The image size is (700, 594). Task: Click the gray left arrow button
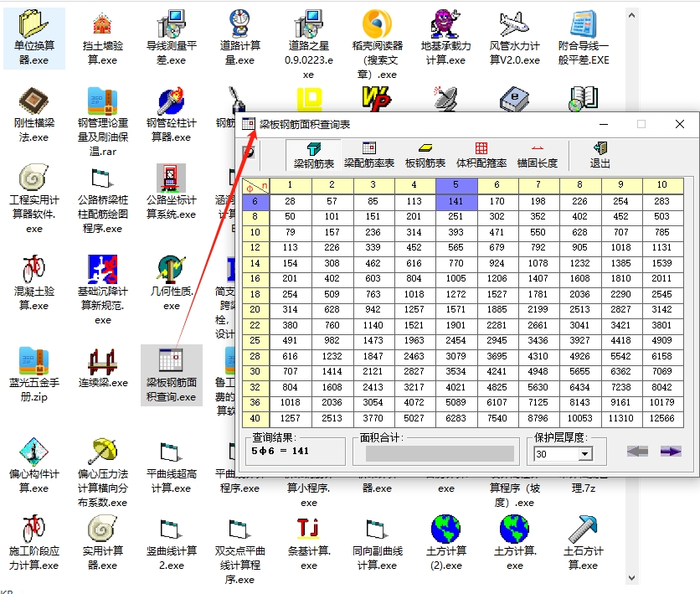[x=637, y=451]
